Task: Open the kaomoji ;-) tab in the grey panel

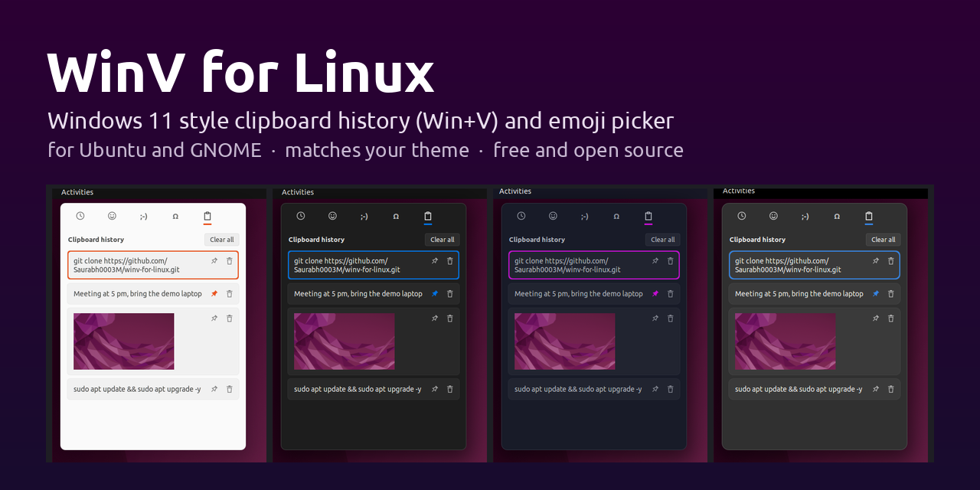Action: (805, 217)
